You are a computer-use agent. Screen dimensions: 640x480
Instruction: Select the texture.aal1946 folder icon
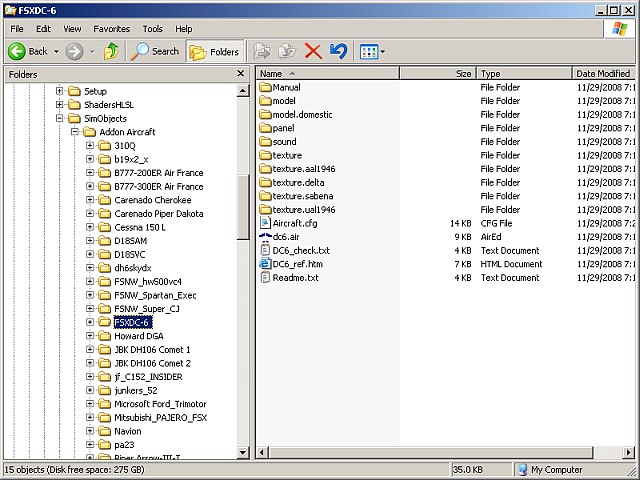(265, 169)
